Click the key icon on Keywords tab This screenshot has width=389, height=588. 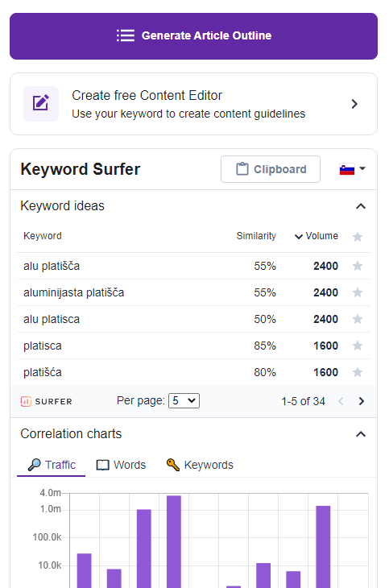(172, 464)
